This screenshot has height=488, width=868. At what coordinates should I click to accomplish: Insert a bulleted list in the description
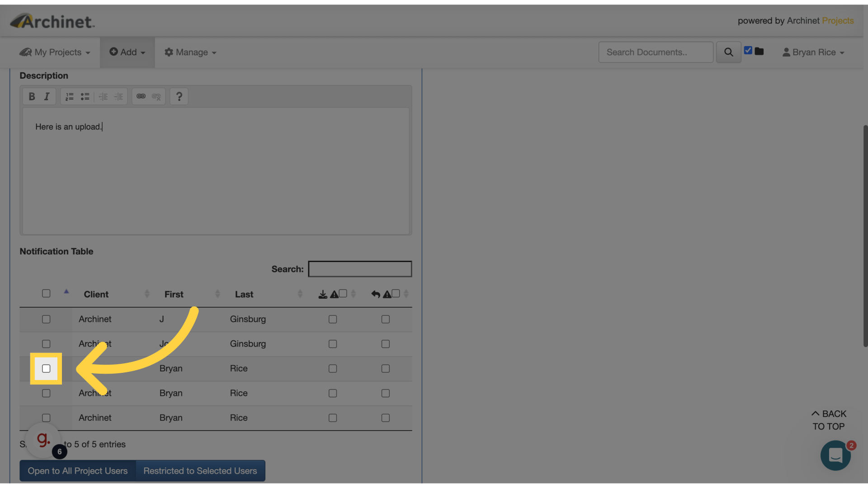85,96
